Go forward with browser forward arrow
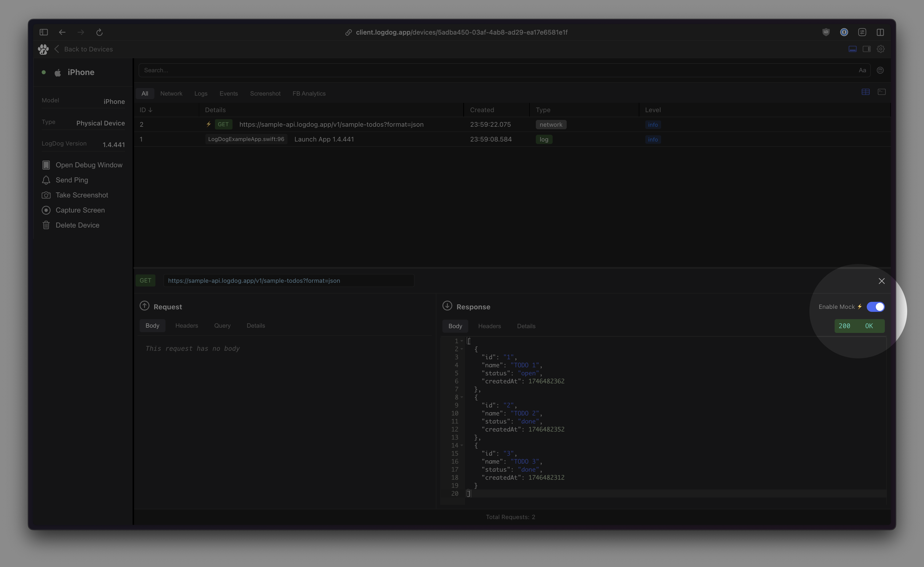Image resolution: width=924 pixels, height=567 pixels. point(81,32)
